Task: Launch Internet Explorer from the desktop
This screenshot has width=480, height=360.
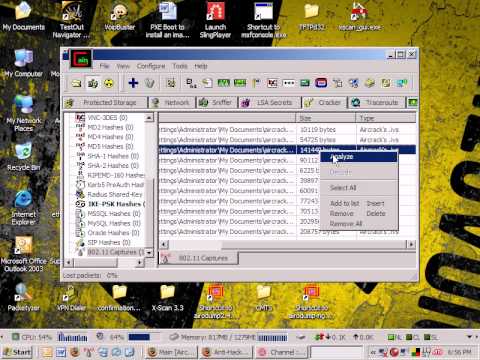Action: click(x=23, y=207)
